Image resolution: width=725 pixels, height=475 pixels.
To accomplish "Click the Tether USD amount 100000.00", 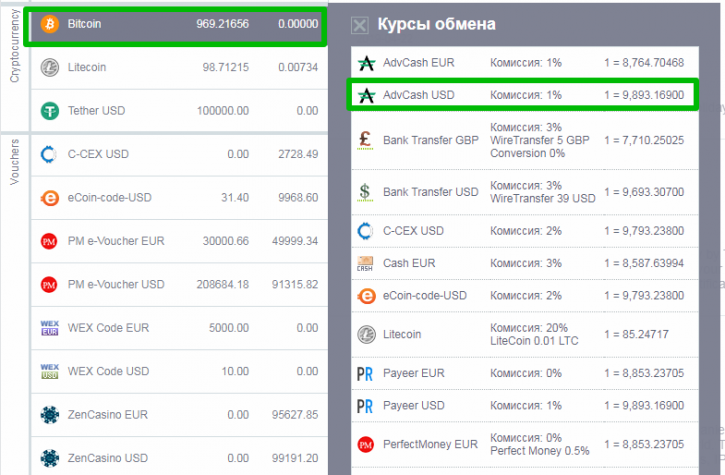I will 223,111.
